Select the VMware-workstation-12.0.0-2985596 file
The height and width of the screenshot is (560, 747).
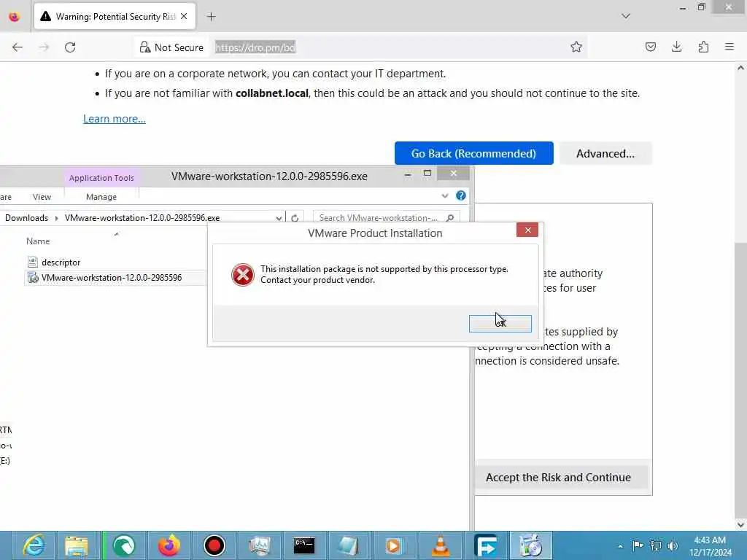click(112, 278)
